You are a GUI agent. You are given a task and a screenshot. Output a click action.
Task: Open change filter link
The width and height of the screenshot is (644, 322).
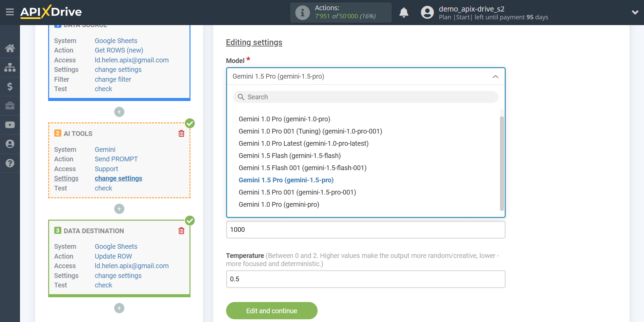click(113, 79)
